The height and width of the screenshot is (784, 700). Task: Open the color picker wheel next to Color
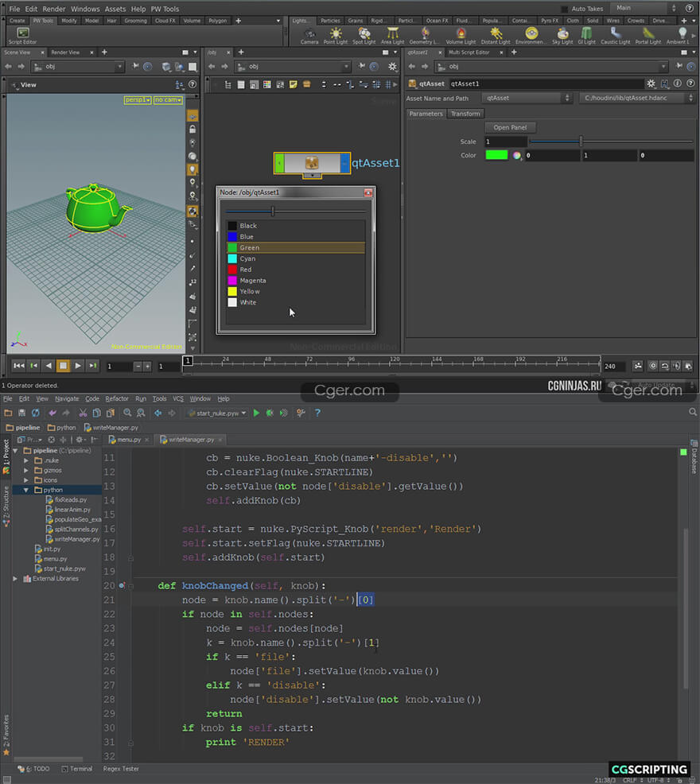[x=516, y=156]
